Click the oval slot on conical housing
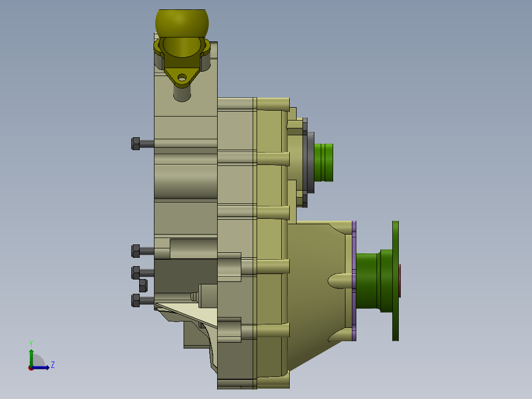Image resolution: width=532 pixels, height=399 pixels. click(341, 280)
